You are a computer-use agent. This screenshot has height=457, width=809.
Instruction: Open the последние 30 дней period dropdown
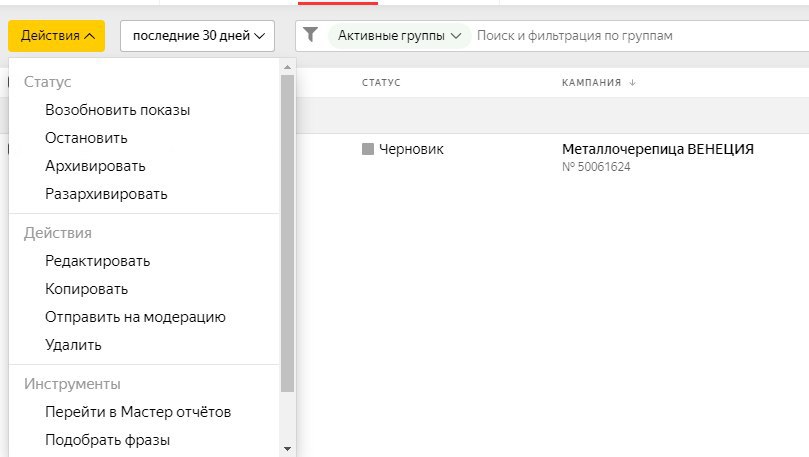(x=197, y=36)
